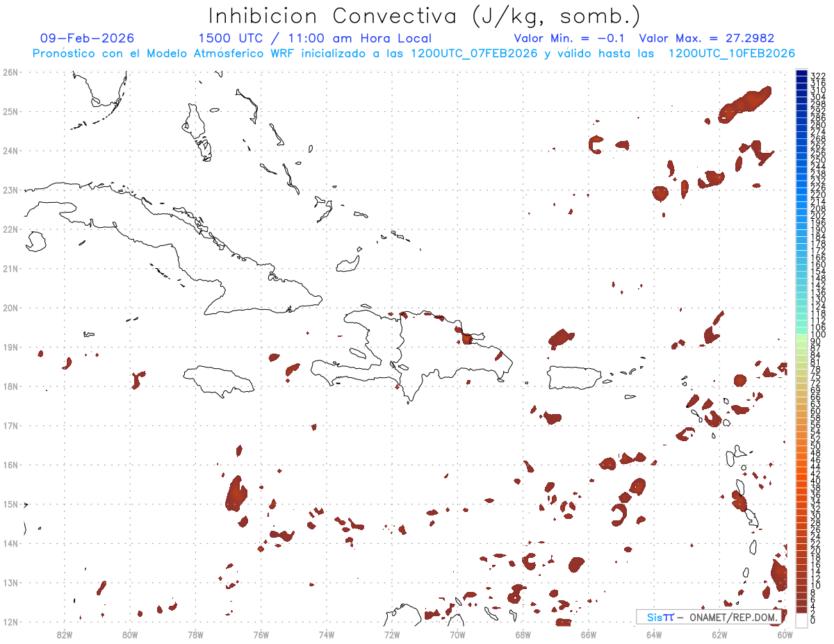Click the "1200UTC_10FEB2026" valid-until time

pyautogui.click(x=732, y=53)
